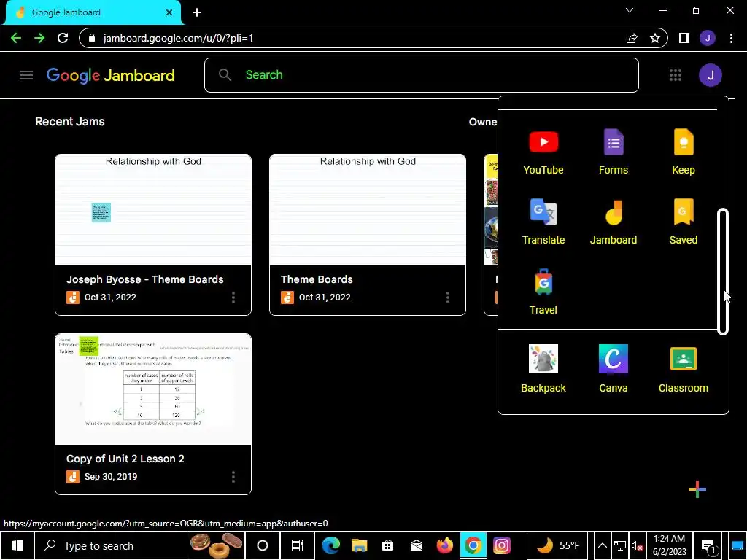Click the clock showing 1:24 AM
Image resolution: width=747 pixels, height=560 pixels.
(x=669, y=545)
